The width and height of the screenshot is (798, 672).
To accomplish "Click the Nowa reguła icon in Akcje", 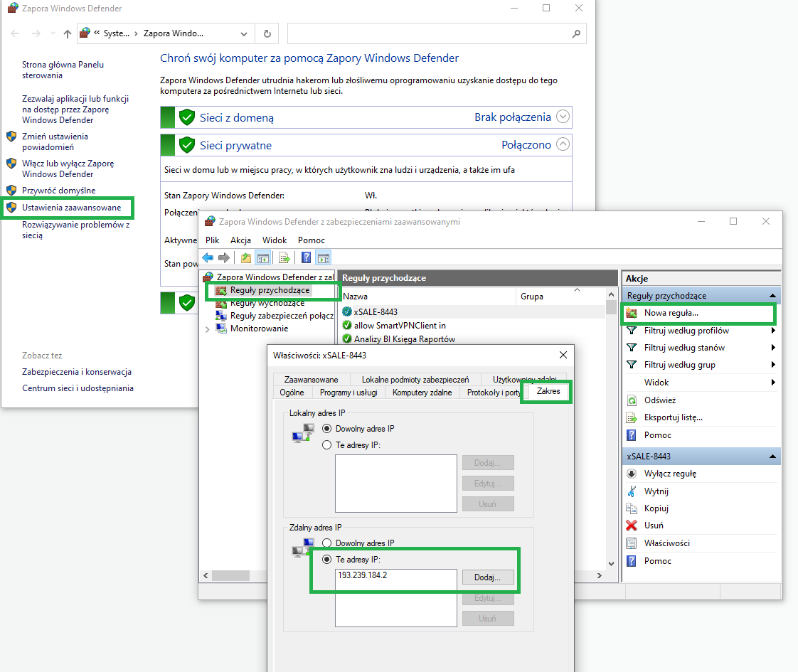I will pyautogui.click(x=631, y=313).
